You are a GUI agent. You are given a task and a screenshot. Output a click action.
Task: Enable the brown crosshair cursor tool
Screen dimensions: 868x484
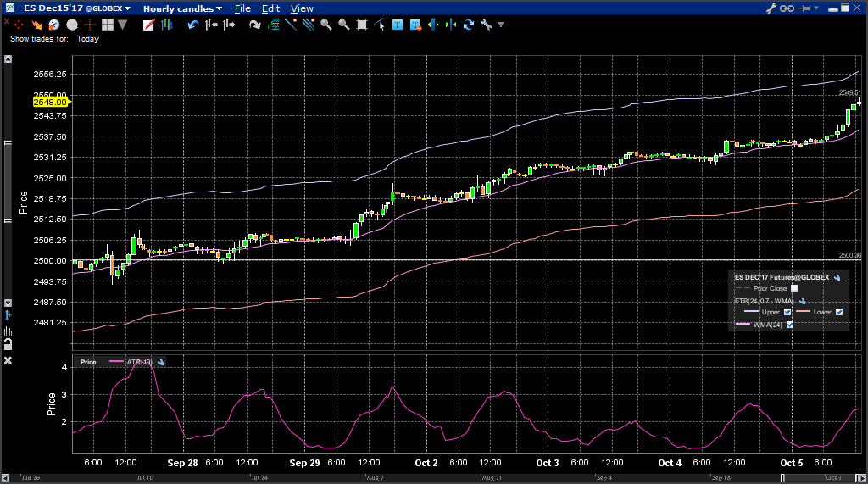click(90, 25)
